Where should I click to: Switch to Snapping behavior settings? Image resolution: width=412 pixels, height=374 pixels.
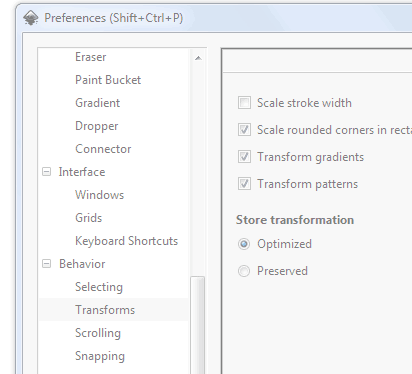[100, 356]
